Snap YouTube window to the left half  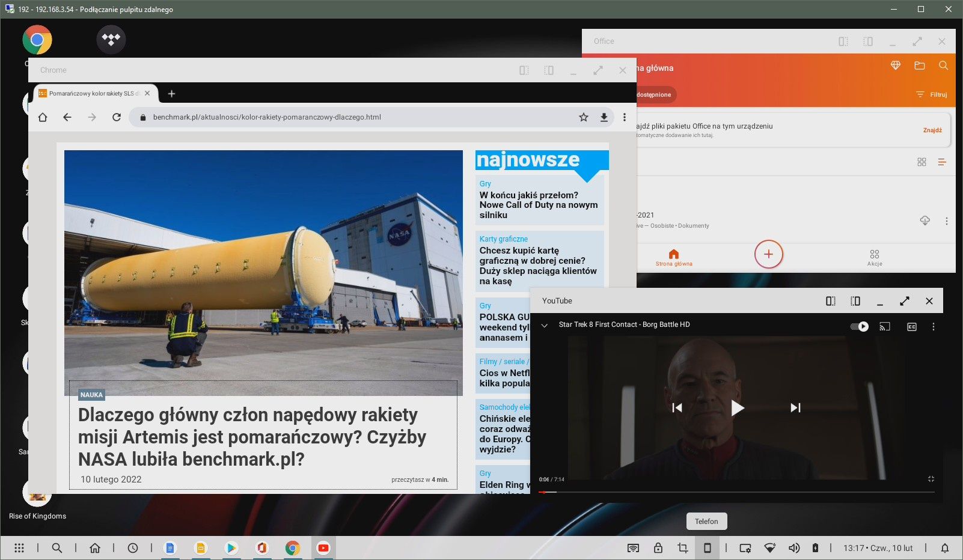coord(831,301)
